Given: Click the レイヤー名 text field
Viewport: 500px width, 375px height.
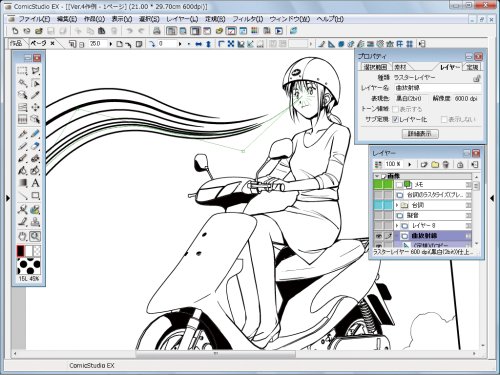Looking at the screenshot, I should tap(438, 88).
